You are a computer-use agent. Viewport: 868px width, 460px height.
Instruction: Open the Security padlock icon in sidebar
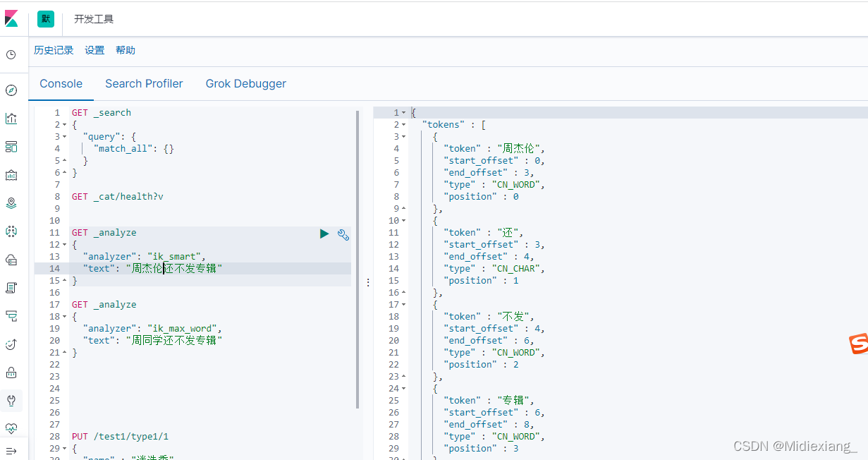(x=11, y=373)
